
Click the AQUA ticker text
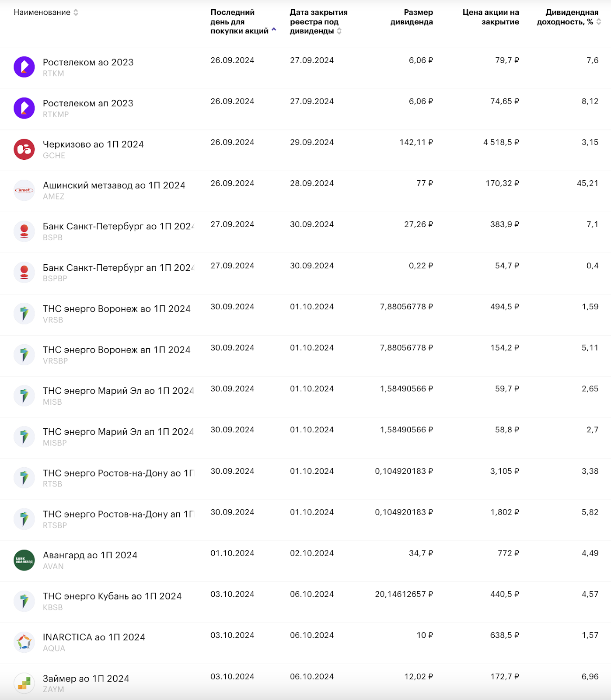click(54, 649)
